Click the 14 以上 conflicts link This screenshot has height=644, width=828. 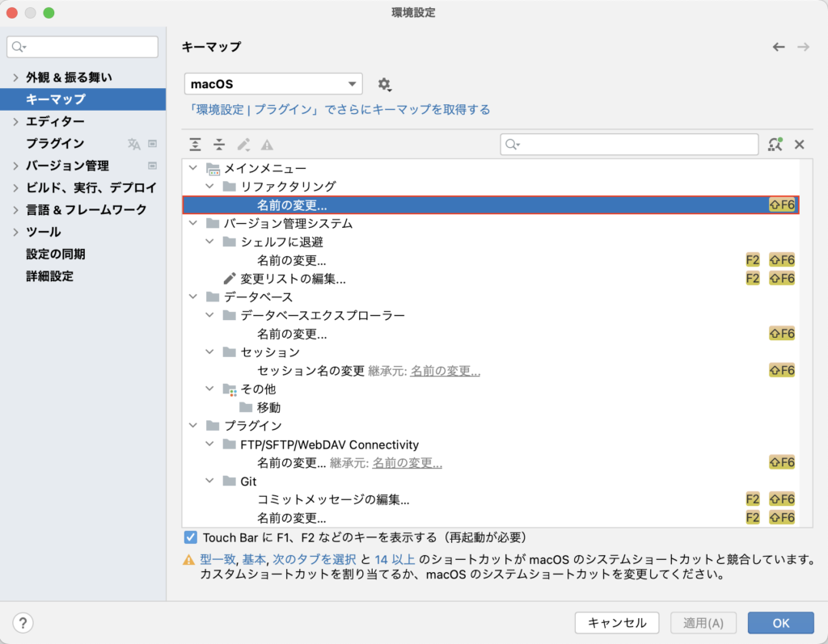395,559
